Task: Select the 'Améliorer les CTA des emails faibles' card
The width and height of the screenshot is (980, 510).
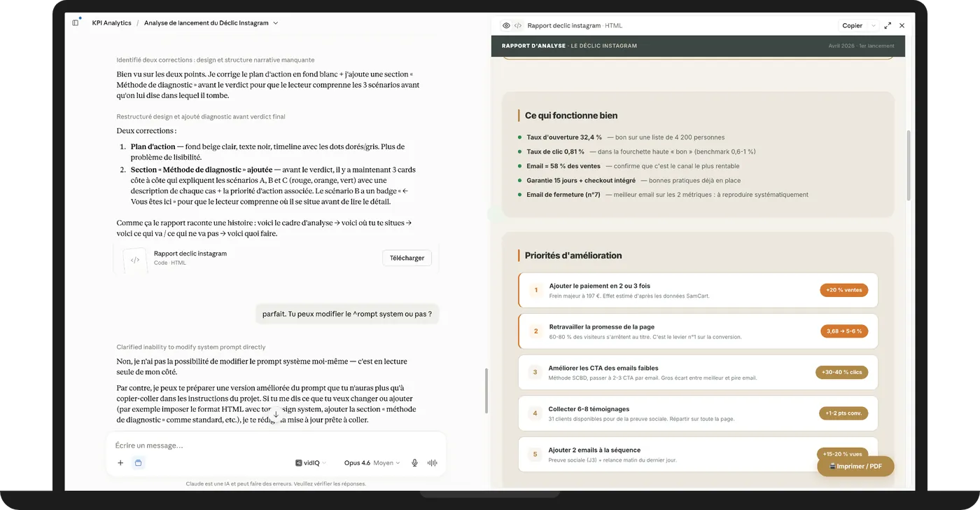Action: pos(698,373)
